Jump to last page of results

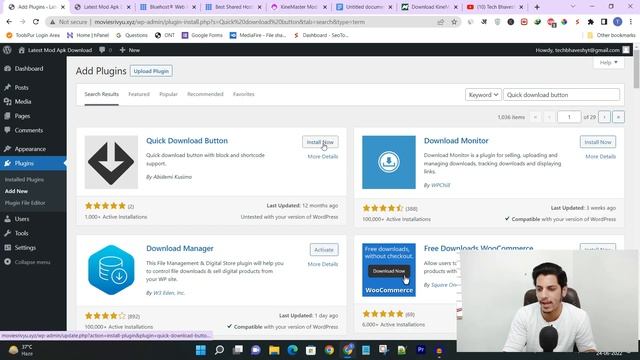[618, 117]
